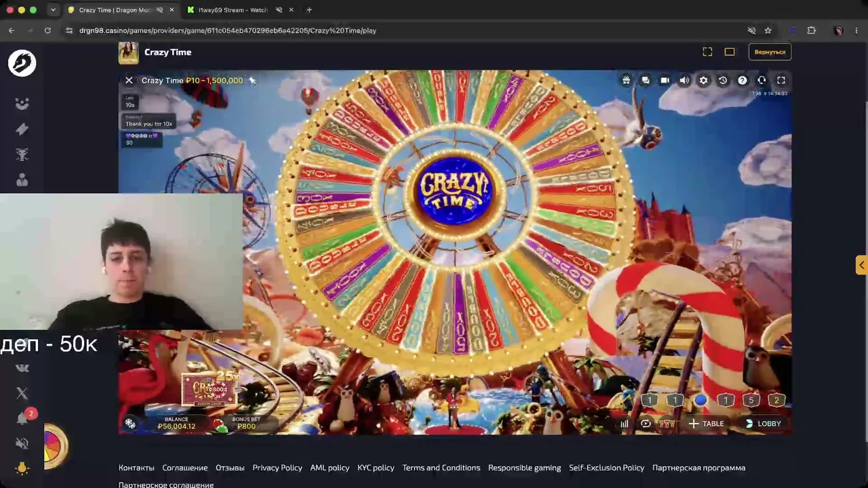This screenshot has height=488, width=868.
Task: Open the game help question mark
Action: click(743, 81)
